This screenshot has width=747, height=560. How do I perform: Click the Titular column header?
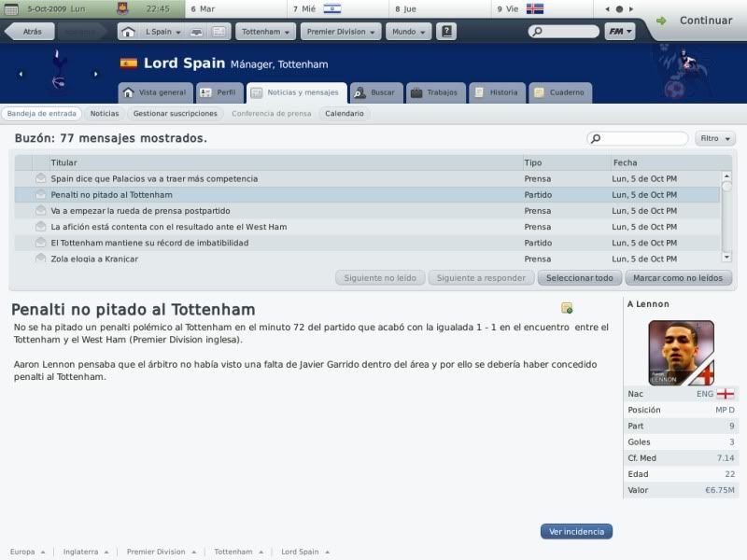[286, 162]
